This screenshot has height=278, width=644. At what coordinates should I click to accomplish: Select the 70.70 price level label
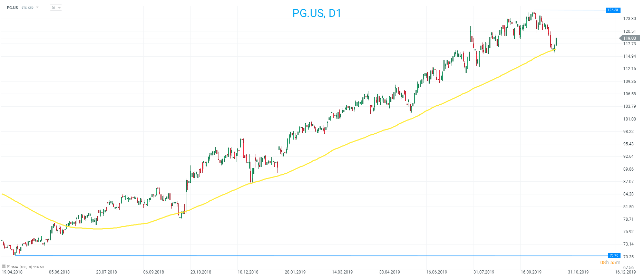[x=614, y=256]
